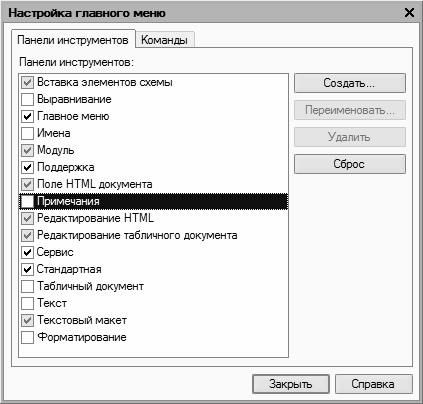Switch to the Команды tab
The width and height of the screenshot is (423, 404).
165,40
